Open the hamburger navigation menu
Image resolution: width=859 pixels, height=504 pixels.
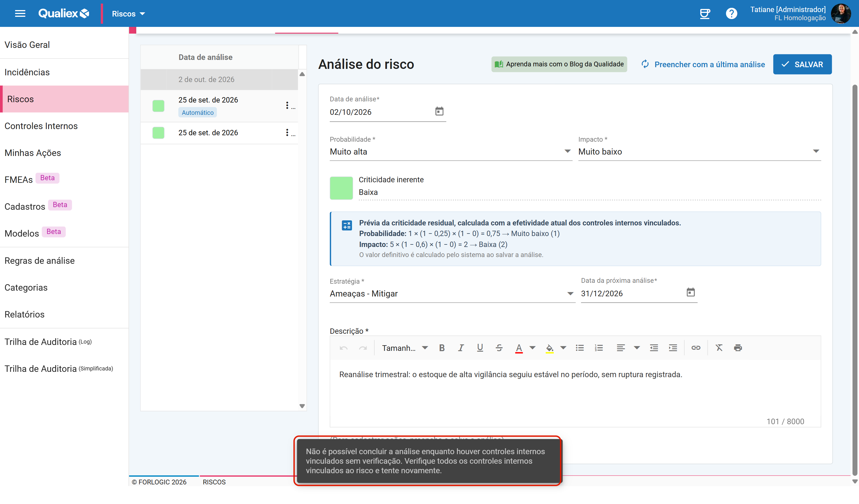(20, 14)
